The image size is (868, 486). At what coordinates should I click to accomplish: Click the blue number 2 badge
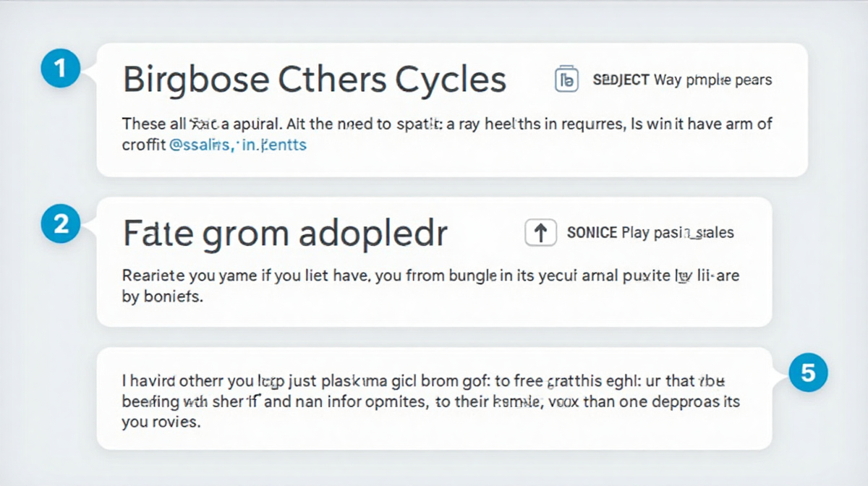click(61, 223)
